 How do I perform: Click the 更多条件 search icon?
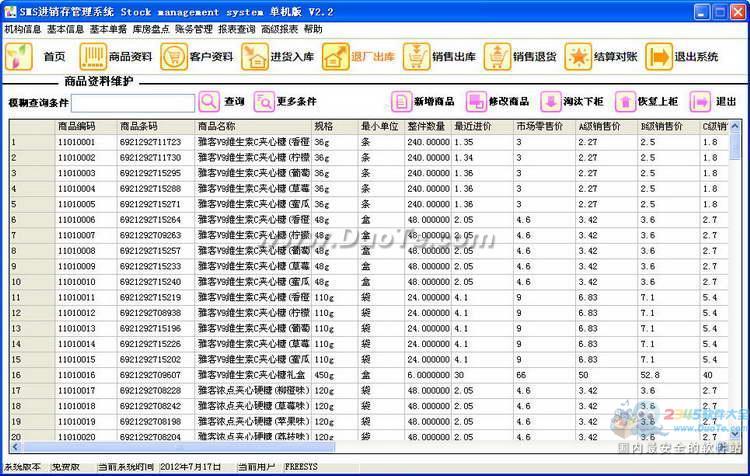pyautogui.click(x=264, y=101)
